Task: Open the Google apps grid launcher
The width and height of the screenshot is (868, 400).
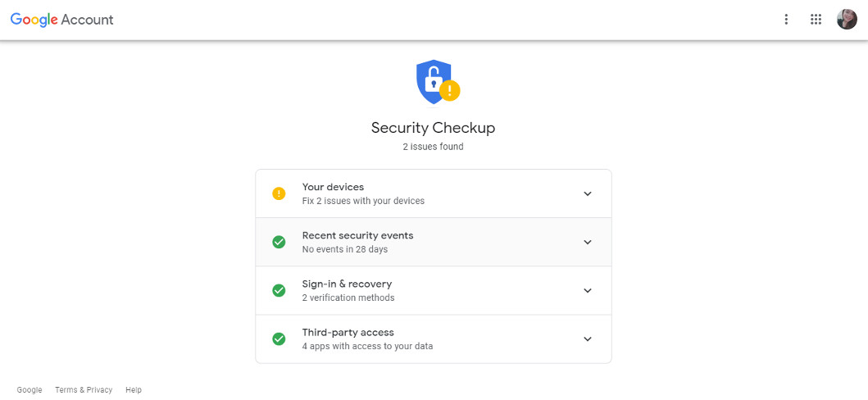Action: (816, 20)
